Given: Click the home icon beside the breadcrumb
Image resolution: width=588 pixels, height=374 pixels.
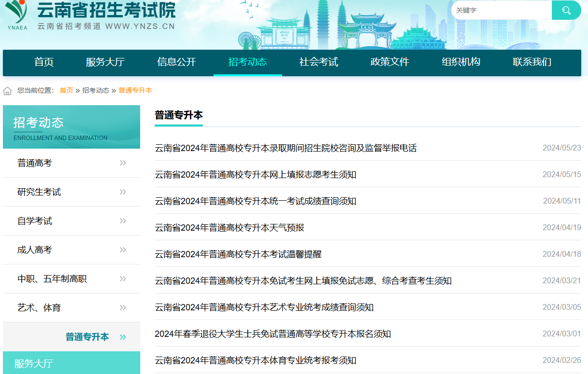Looking at the screenshot, I should [x=7, y=91].
